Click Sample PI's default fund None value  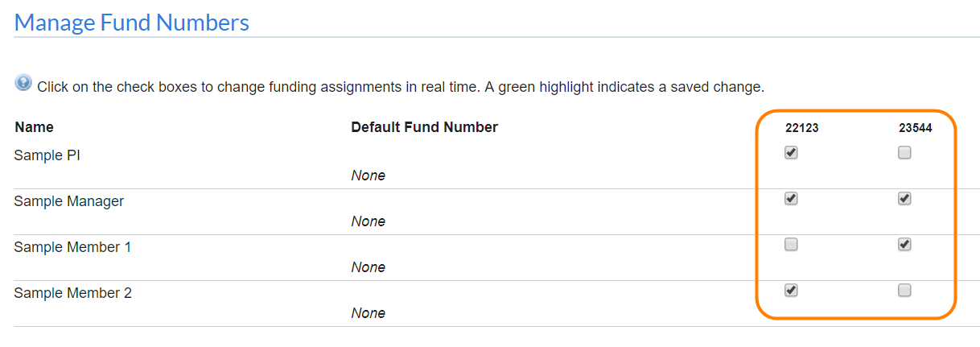coord(368,176)
